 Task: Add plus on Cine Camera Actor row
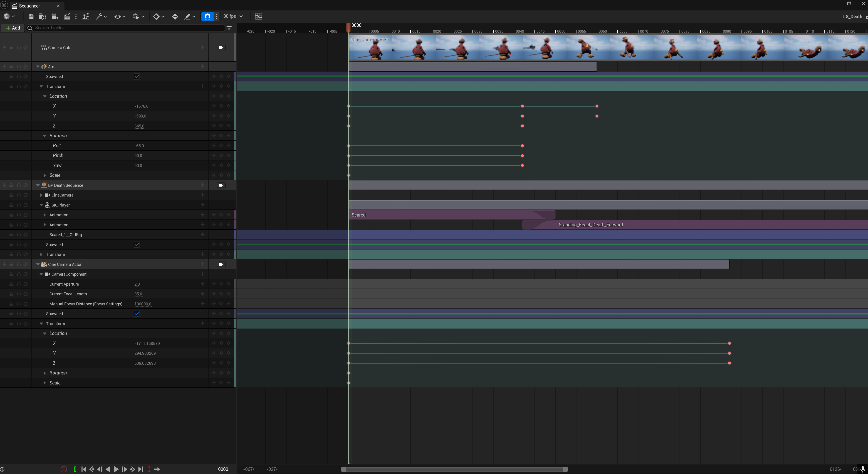coord(203,264)
